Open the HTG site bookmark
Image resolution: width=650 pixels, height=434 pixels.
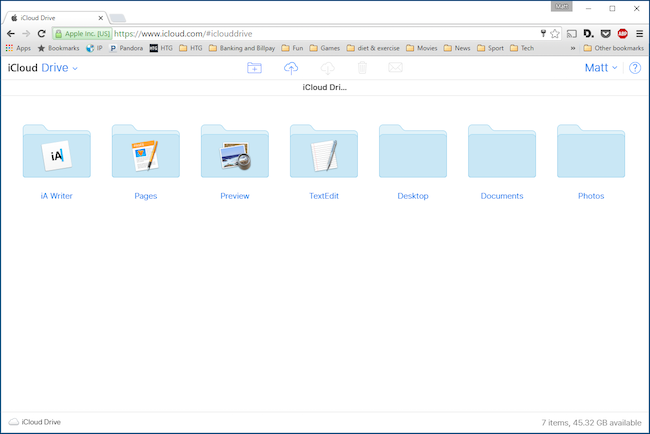(161, 48)
